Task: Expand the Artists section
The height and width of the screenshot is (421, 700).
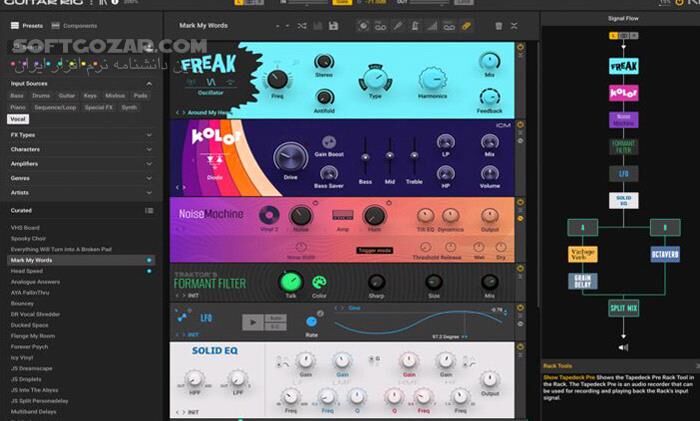Action: pos(149,193)
